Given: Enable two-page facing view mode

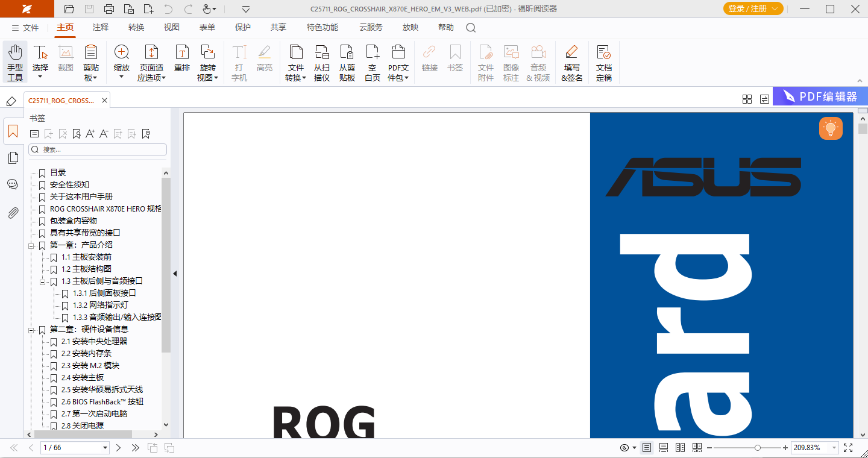Looking at the screenshot, I should [681, 448].
